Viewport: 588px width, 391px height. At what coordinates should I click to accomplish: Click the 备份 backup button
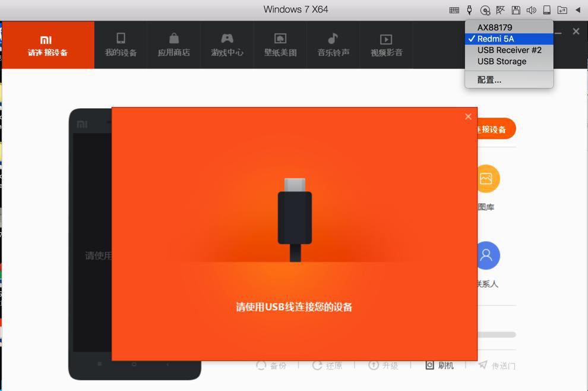point(271,365)
